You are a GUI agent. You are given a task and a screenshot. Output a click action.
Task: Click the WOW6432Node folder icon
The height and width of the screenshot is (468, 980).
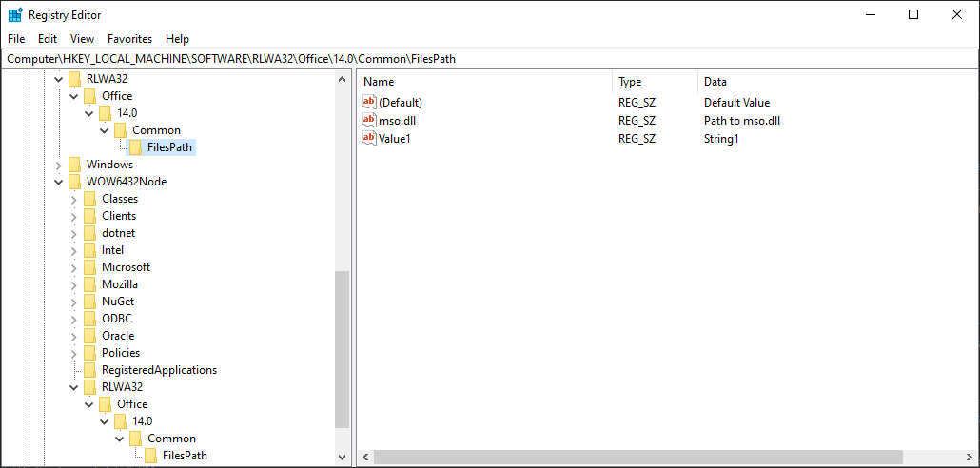point(75,182)
